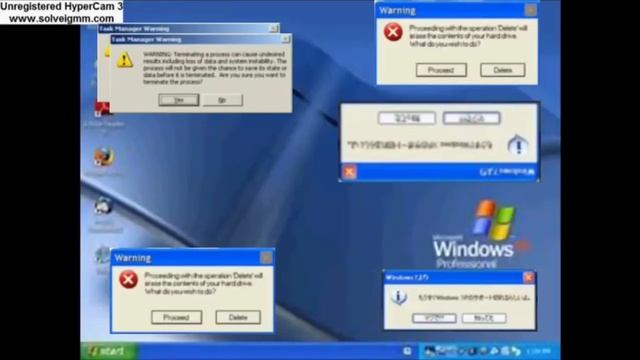Click left button in the Japanese Windows dialog

[434, 318]
